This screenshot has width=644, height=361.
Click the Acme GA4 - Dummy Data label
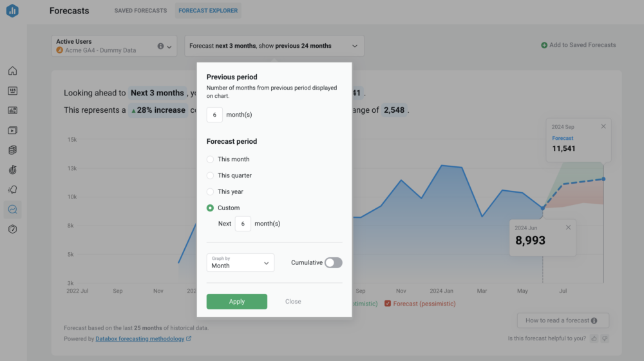[100, 50]
